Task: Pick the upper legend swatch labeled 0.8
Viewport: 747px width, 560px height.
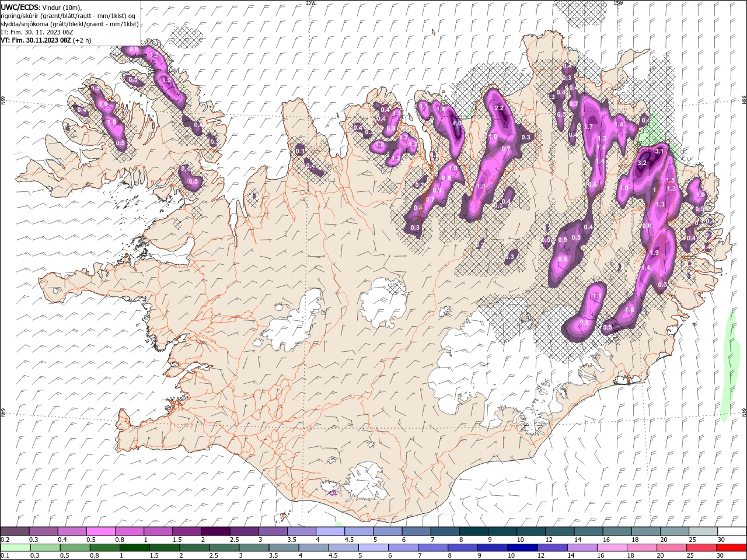Action: click(129, 531)
